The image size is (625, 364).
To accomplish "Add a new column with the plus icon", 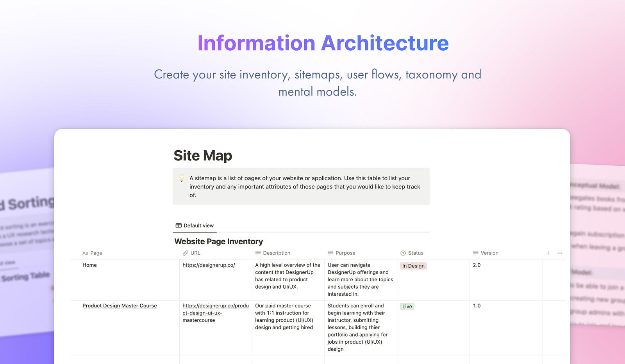I will click(548, 253).
